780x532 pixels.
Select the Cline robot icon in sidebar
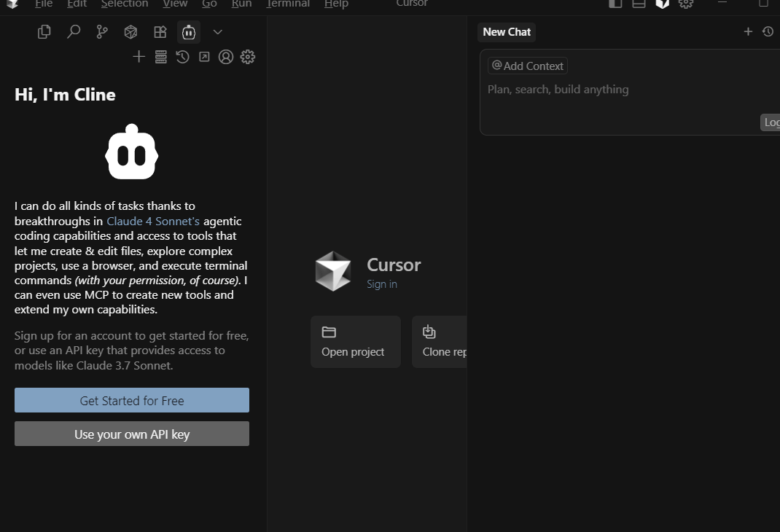pos(189,32)
